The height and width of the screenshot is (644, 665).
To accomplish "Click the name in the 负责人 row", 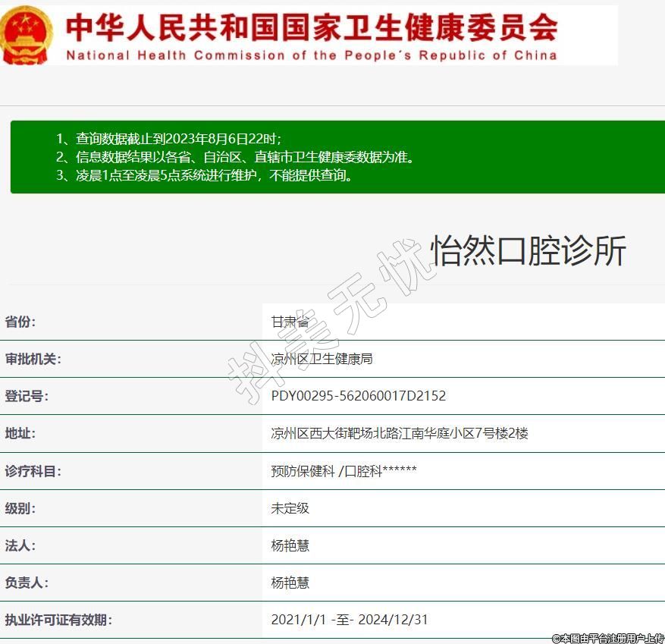I will point(290,583).
